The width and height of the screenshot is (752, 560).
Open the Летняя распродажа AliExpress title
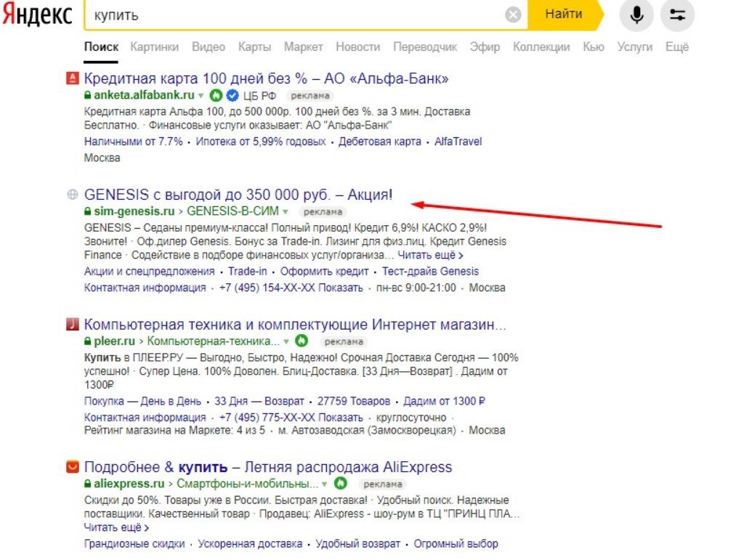pyautogui.click(x=268, y=466)
